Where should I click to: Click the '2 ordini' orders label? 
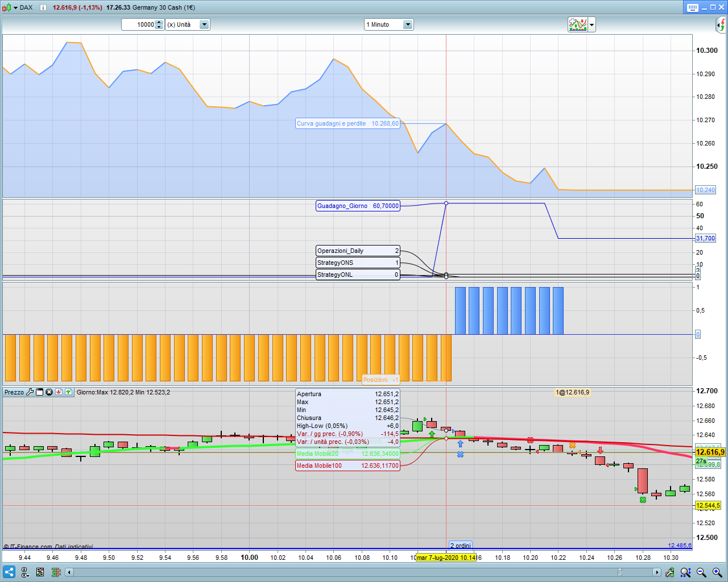(x=461, y=546)
